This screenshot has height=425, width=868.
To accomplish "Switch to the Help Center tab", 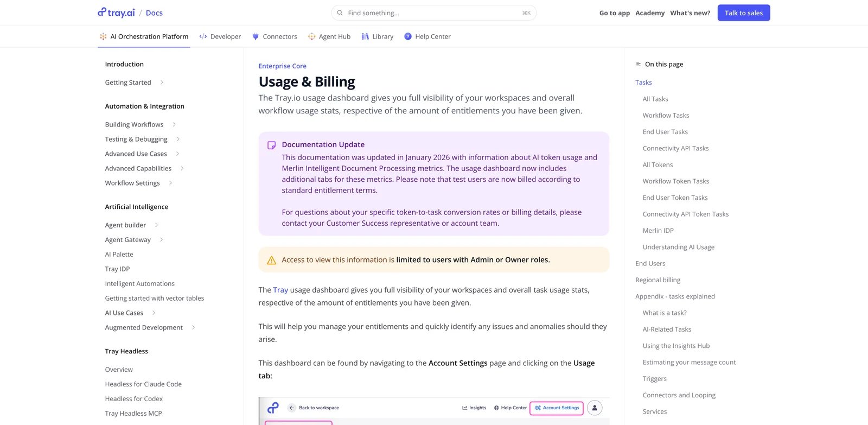I will tap(427, 36).
